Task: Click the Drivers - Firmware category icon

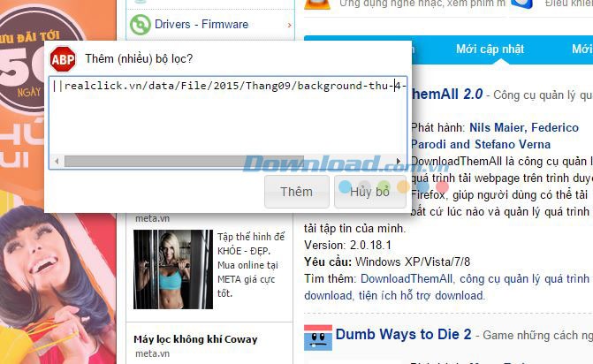Action: tap(140, 25)
